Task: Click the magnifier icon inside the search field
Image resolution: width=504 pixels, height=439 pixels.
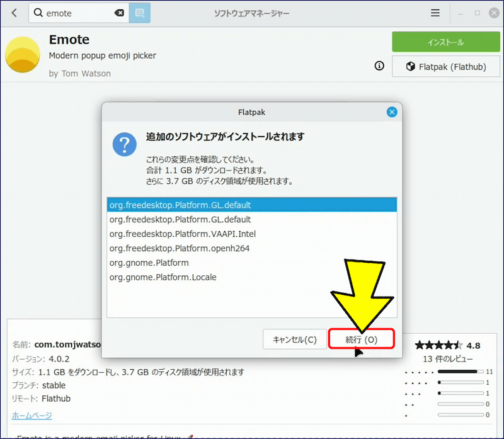Action: 38,13
